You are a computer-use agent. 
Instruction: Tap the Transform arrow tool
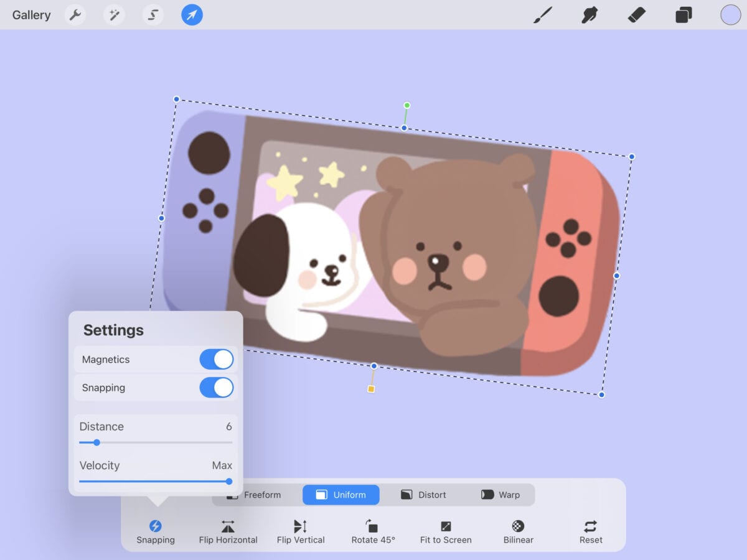[192, 15]
